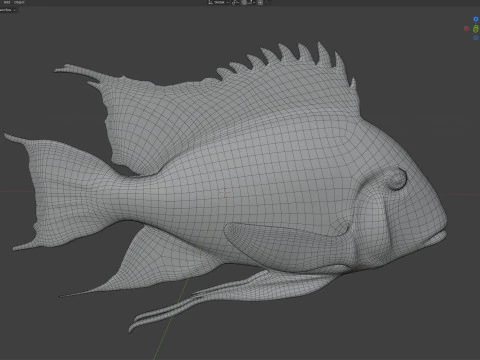Open the Add menu in the viewport header
Viewport: 480px width, 360px height.
[7, 2]
